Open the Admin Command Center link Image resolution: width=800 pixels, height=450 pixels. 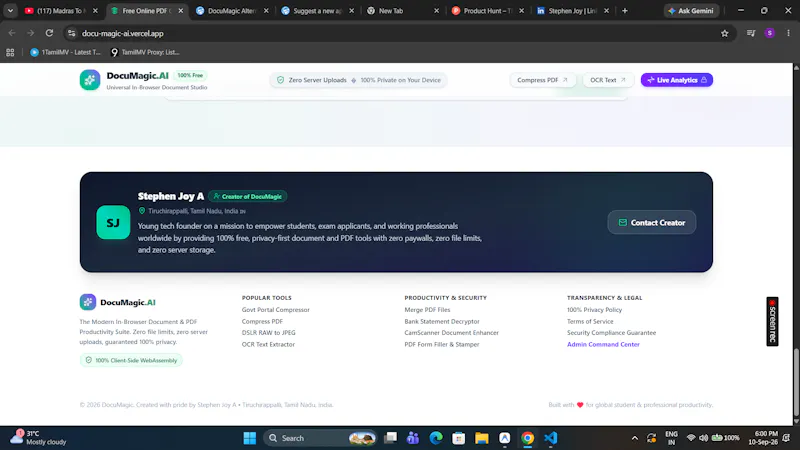coord(603,344)
